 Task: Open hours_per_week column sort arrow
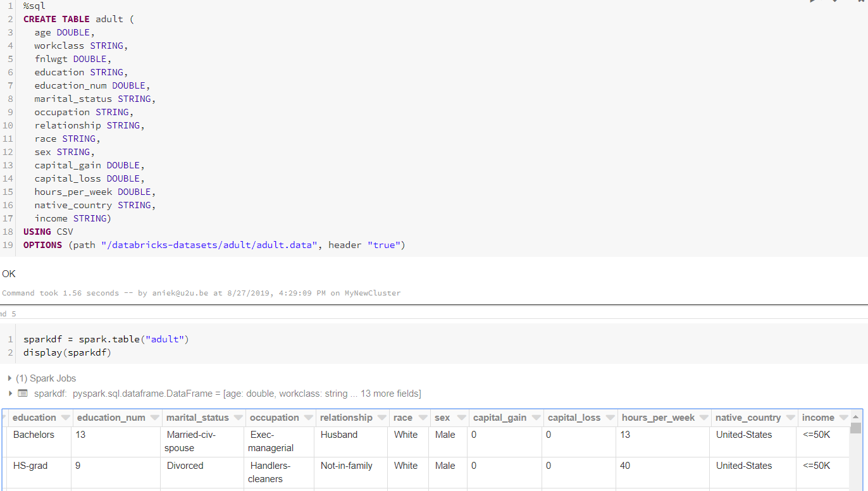point(702,418)
